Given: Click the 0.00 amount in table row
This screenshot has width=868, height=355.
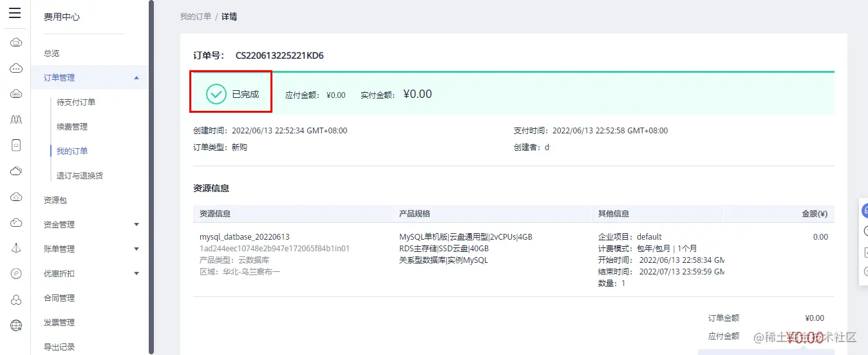Looking at the screenshot, I should 820,237.
